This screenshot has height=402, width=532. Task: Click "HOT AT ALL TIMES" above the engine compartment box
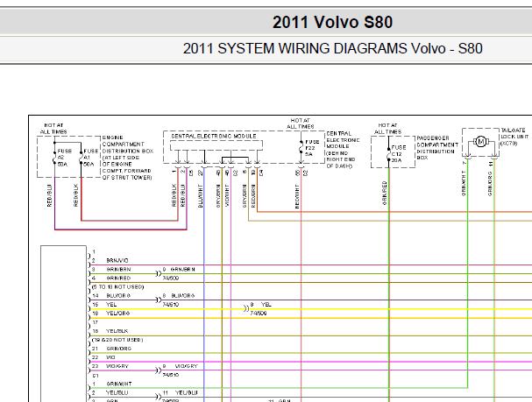53,129
